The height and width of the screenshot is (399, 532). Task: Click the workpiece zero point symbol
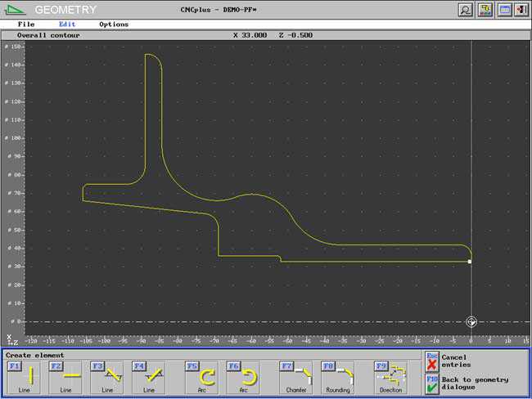click(x=471, y=321)
